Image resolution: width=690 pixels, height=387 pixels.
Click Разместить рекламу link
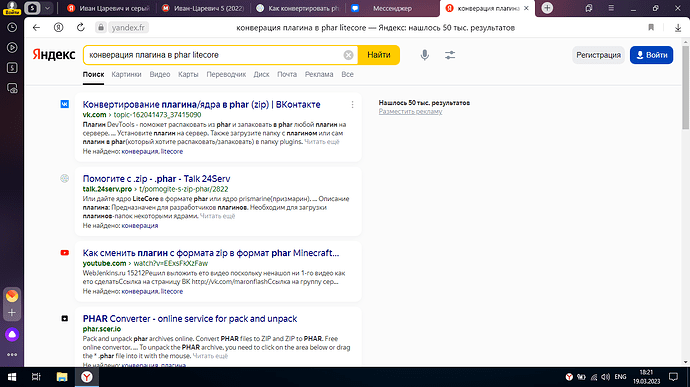click(411, 112)
